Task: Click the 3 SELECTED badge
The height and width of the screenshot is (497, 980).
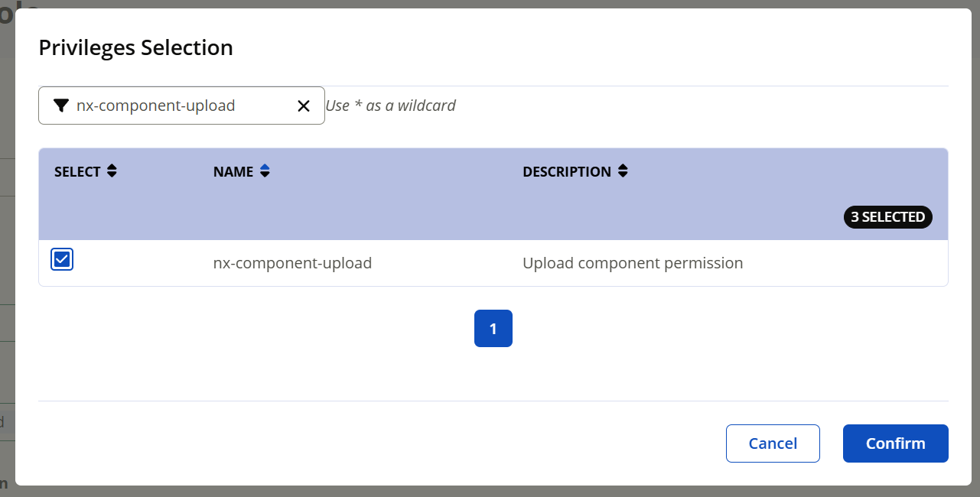Action: pos(887,217)
